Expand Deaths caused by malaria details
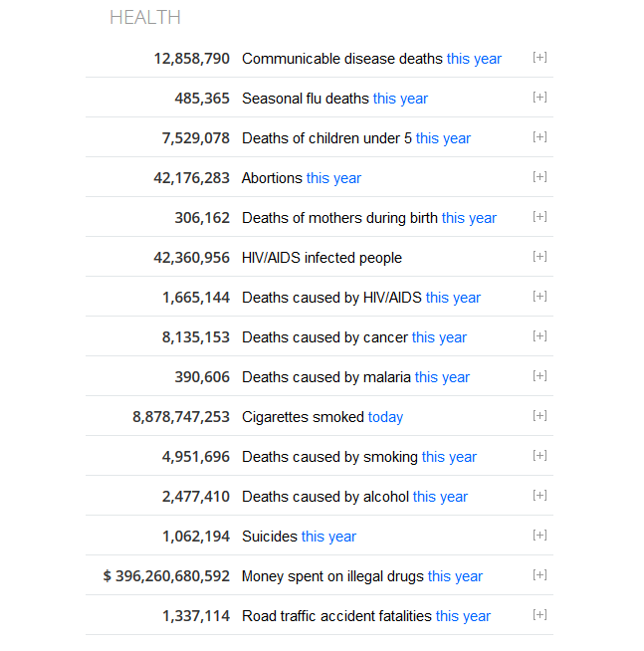644x651 pixels. (x=539, y=376)
